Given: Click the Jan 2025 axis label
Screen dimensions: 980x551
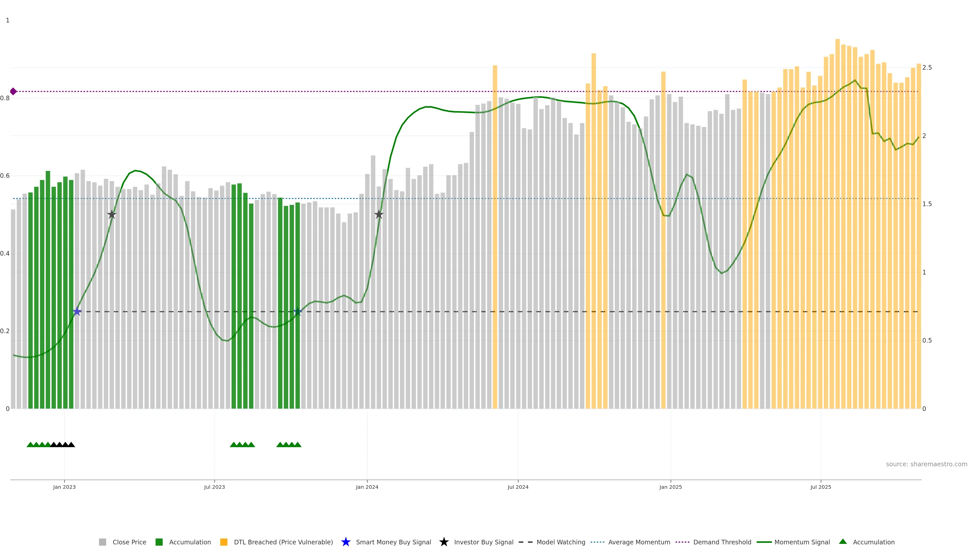Looking at the screenshot, I should point(670,487).
